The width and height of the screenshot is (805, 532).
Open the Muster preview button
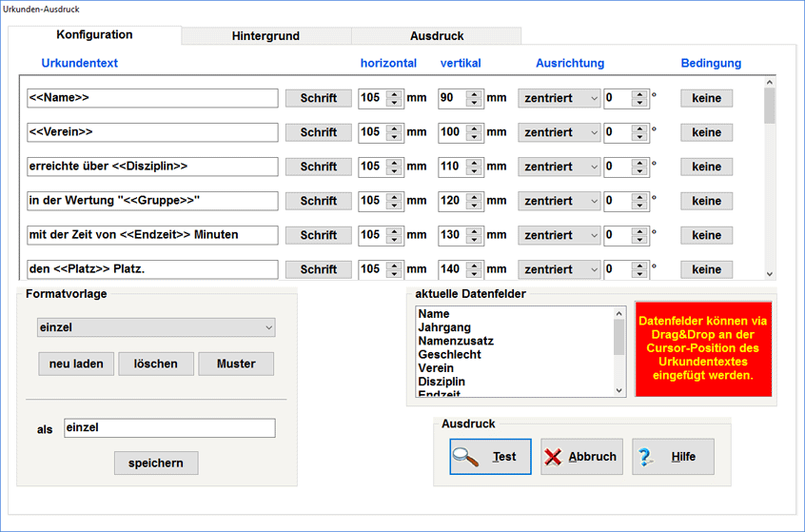click(x=236, y=364)
